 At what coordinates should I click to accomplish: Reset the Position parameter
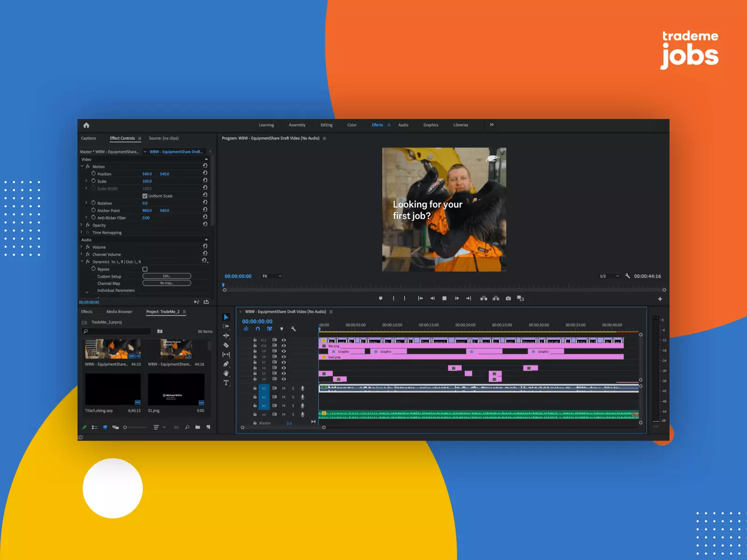tap(205, 173)
